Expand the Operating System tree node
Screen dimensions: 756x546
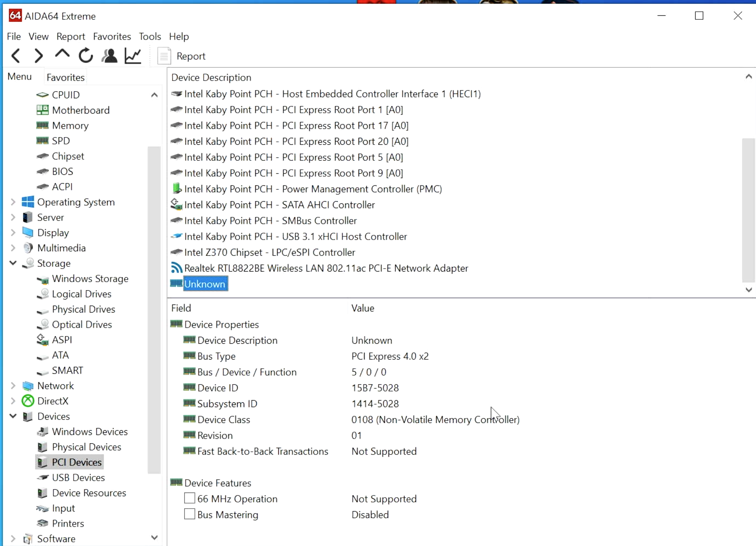pyautogui.click(x=13, y=202)
